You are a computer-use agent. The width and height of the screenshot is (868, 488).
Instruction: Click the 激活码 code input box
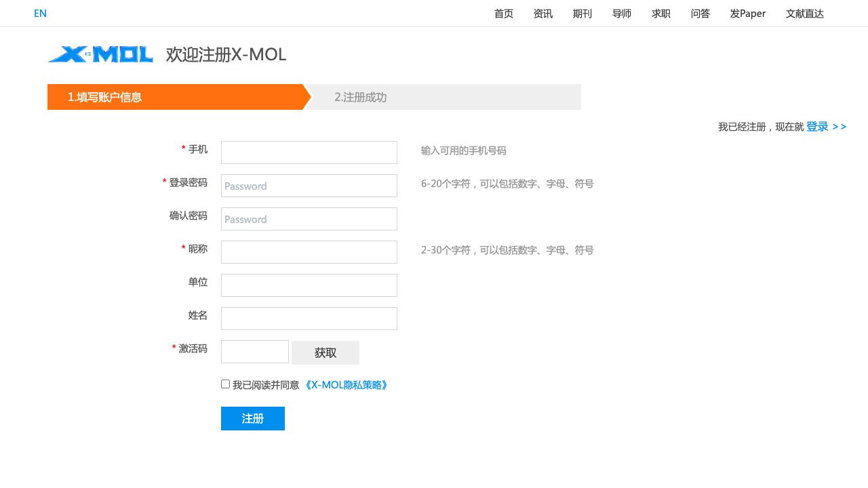point(255,352)
